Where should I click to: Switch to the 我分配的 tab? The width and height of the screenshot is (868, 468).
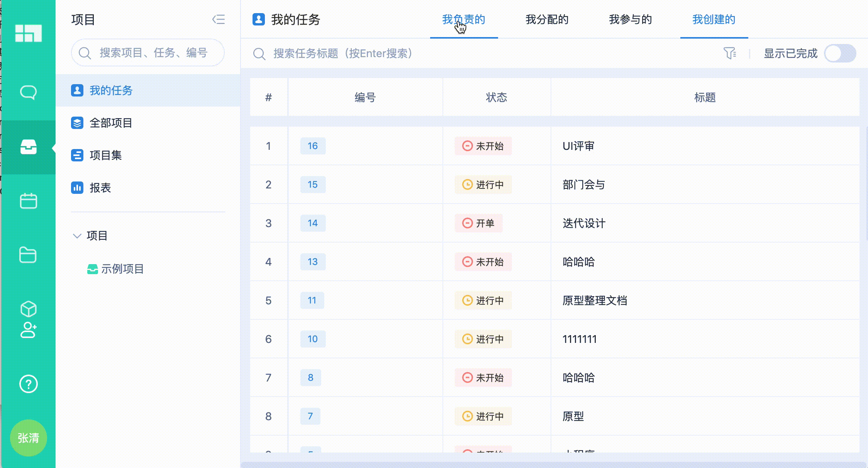click(547, 20)
